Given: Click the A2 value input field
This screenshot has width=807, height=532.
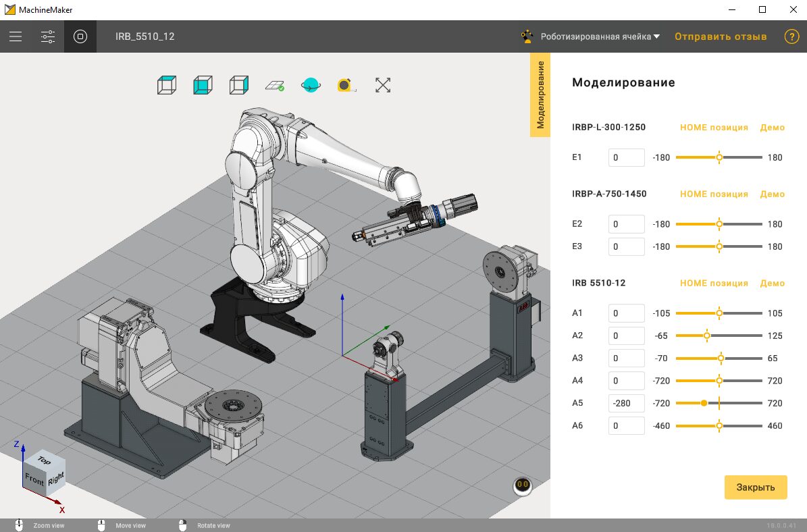Looking at the screenshot, I should click(x=626, y=336).
